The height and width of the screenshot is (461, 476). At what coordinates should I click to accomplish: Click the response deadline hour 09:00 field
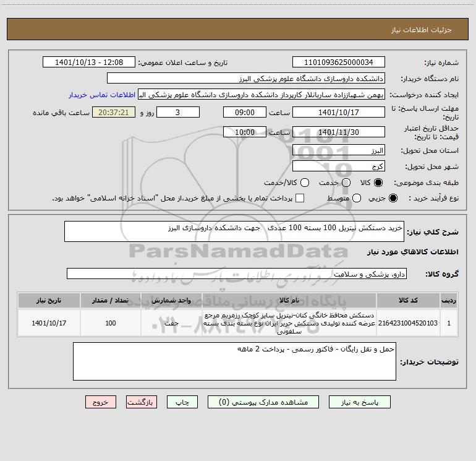tap(245, 112)
